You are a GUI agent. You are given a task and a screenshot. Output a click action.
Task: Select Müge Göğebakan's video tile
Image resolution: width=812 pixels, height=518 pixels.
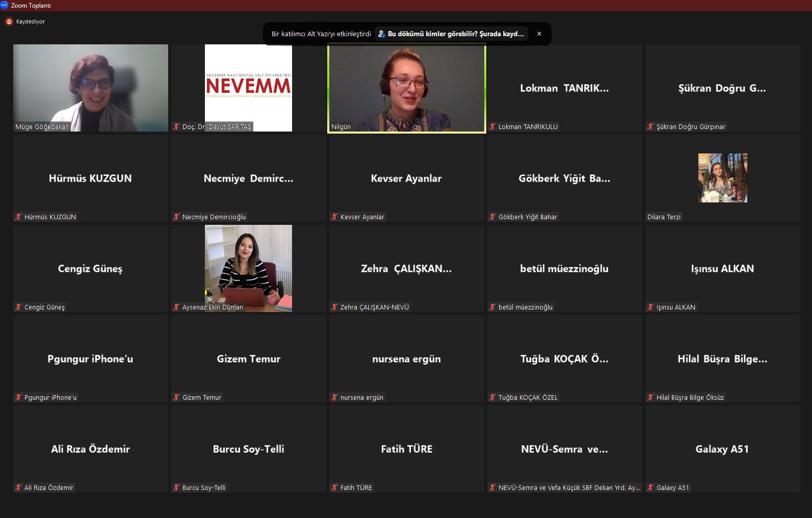tap(90, 88)
